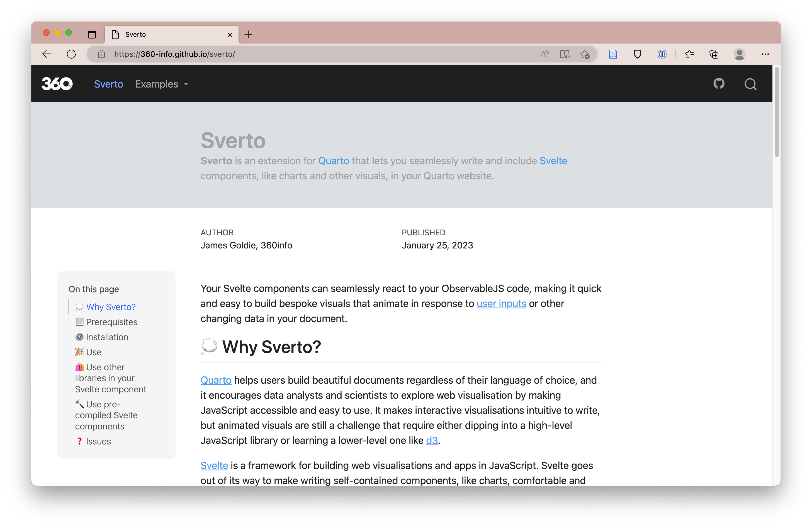812x527 pixels.
Task: Open the Quarto link in paragraph
Action: [216, 380]
